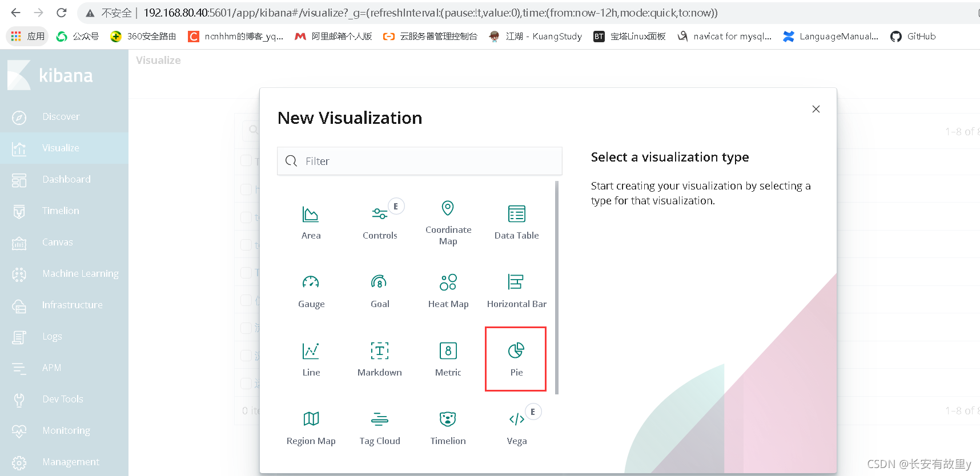980x476 pixels.
Task: Open Dashboard in the Kibana sidebar
Action: 64,179
